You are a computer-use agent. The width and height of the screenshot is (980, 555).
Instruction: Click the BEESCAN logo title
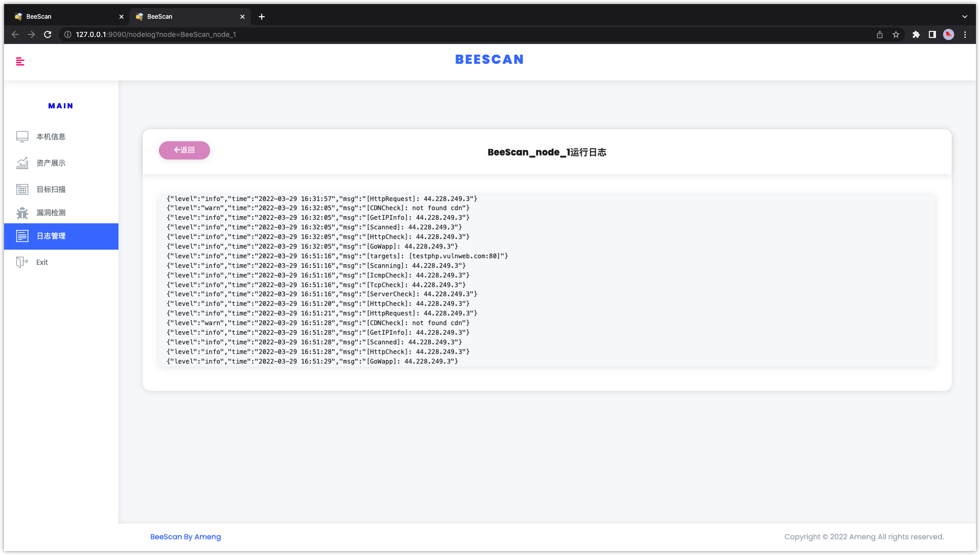point(489,60)
